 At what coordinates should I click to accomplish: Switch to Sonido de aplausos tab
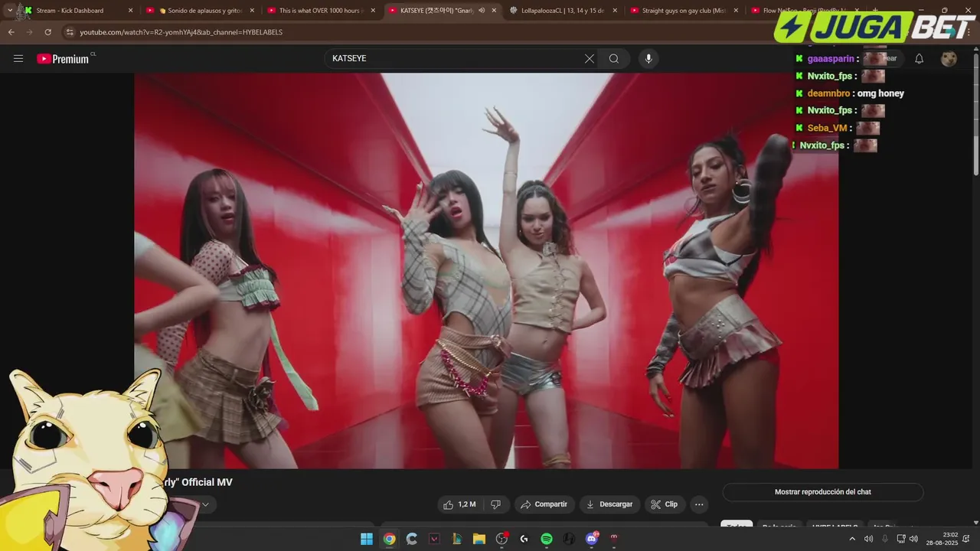(x=201, y=11)
